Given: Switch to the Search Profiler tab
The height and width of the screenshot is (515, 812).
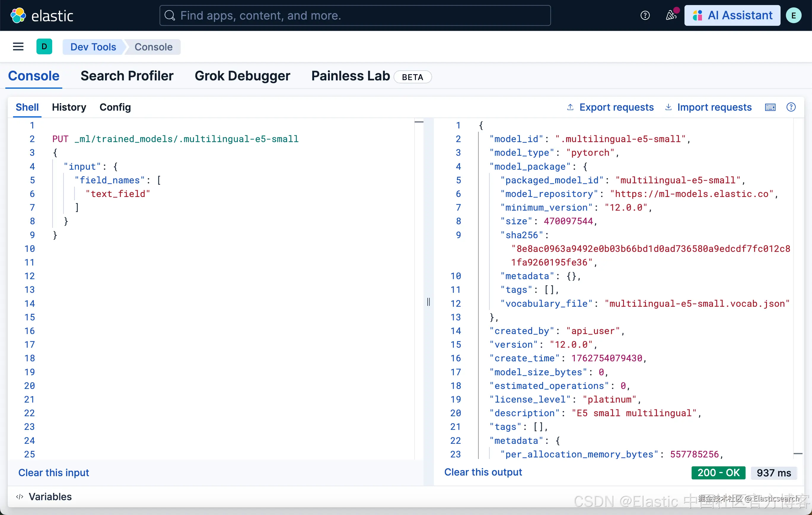Looking at the screenshot, I should point(127,76).
